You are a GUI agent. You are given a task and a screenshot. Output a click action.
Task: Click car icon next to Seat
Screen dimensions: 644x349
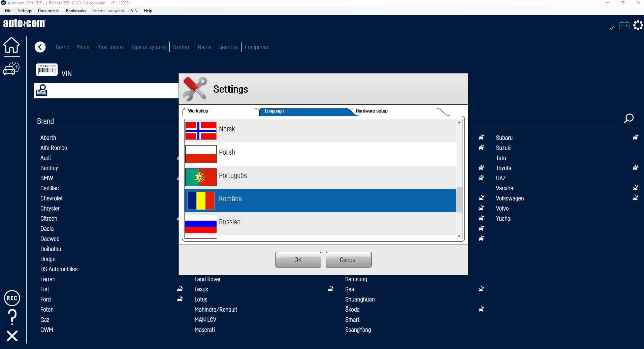click(482, 289)
